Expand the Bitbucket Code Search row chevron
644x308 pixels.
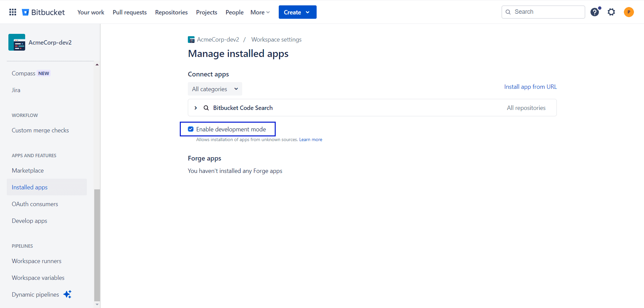196,108
